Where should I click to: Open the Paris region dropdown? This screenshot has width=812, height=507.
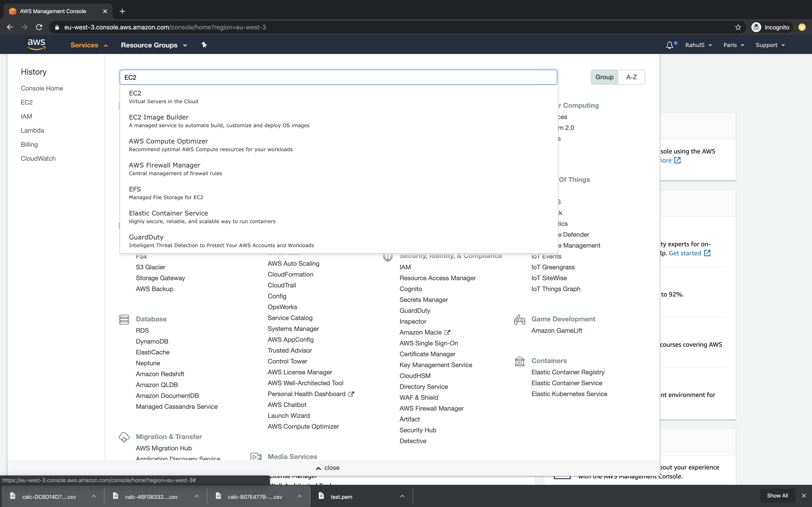[x=733, y=45]
